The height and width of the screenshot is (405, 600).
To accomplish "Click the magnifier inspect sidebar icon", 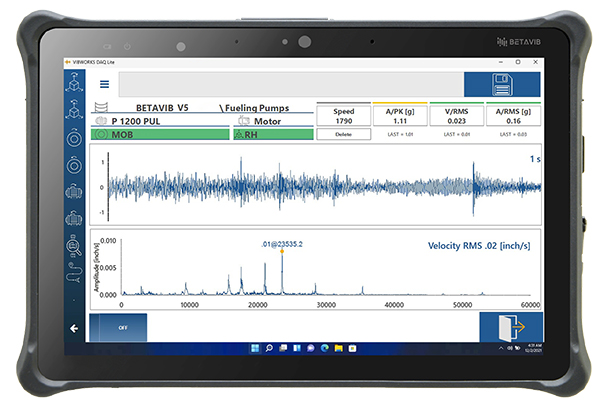I will pyautogui.click(x=73, y=245).
